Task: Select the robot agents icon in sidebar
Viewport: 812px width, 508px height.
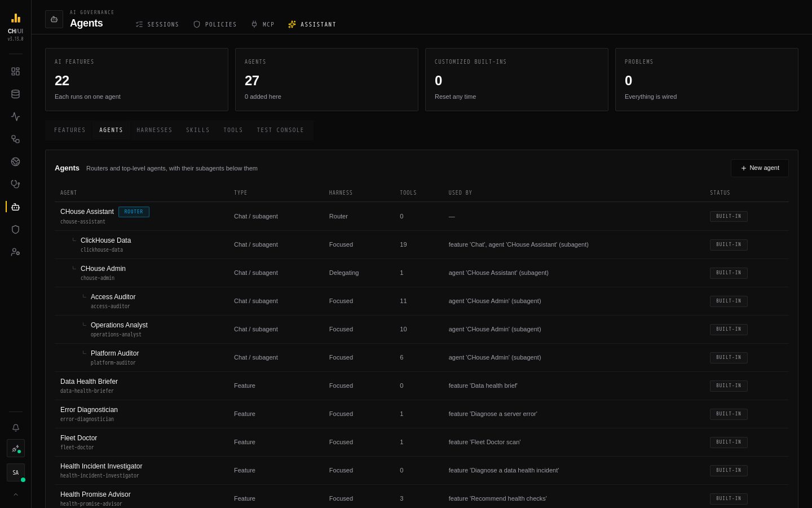Action: (x=15, y=207)
